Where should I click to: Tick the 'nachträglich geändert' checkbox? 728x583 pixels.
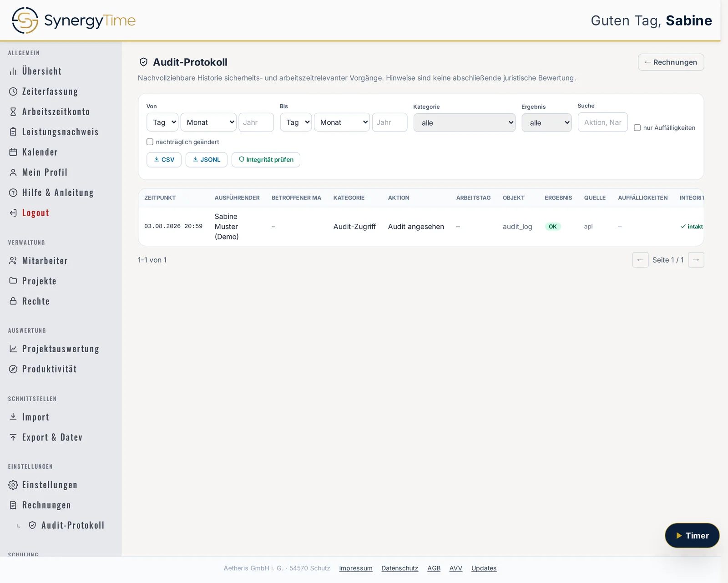150,142
